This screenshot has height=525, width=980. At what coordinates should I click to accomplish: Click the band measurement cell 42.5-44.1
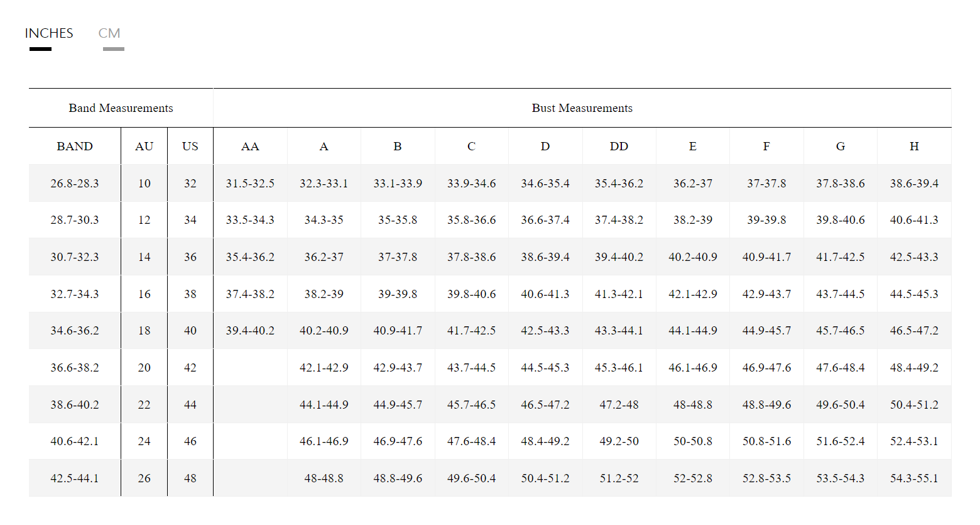75,478
